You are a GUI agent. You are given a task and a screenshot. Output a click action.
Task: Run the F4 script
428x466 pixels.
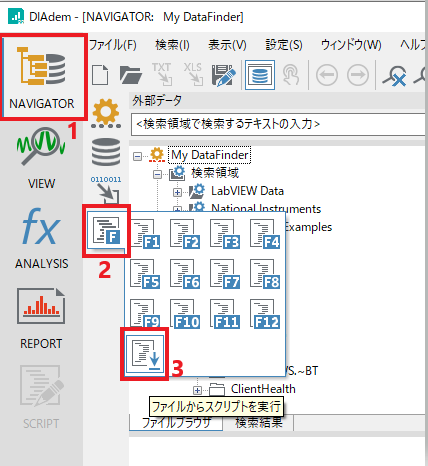point(265,234)
